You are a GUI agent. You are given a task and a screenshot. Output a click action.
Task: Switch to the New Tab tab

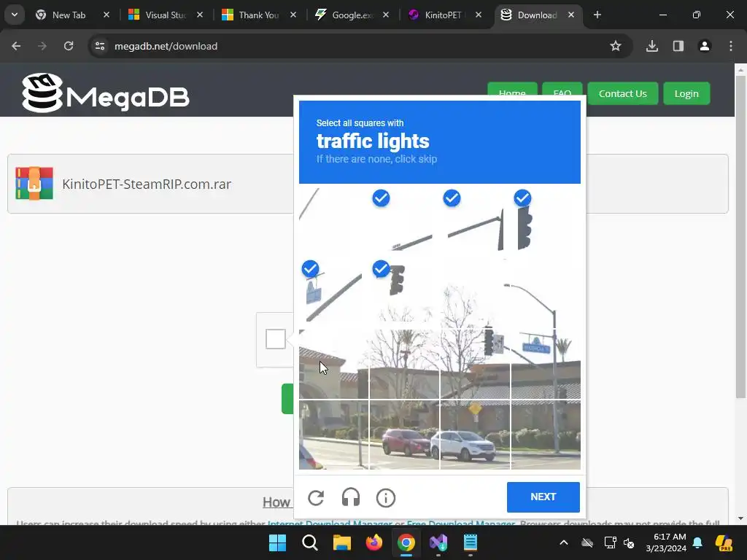tap(68, 15)
